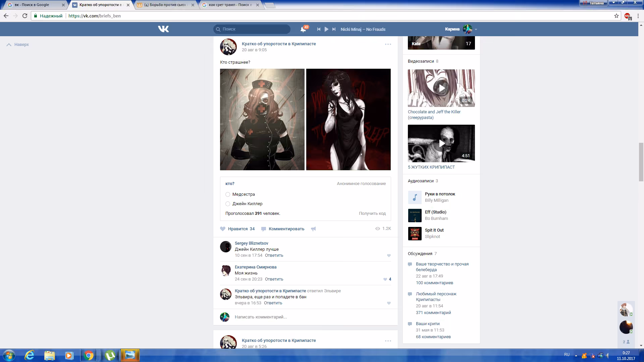644x362 pixels.
Task: Like Sergey Bliznetsov's comment
Action: (389, 255)
